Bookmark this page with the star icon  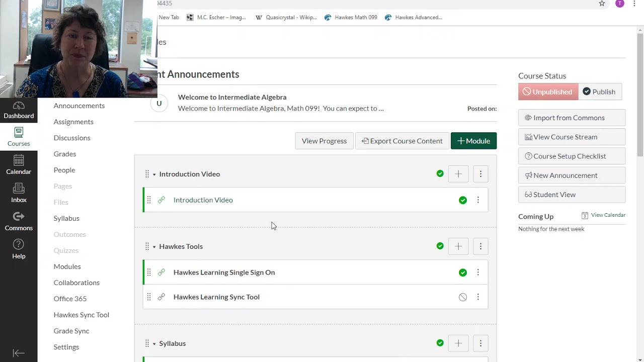(x=602, y=4)
